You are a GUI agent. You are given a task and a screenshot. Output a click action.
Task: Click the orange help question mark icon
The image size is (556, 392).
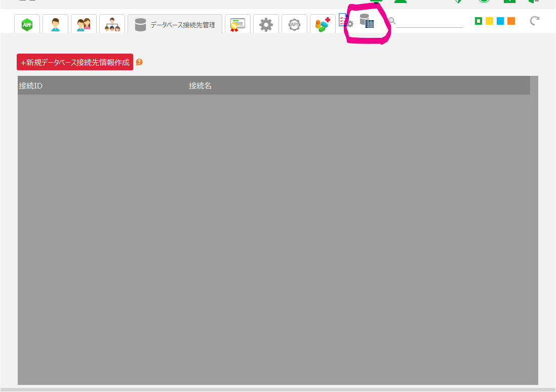pos(139,62)
